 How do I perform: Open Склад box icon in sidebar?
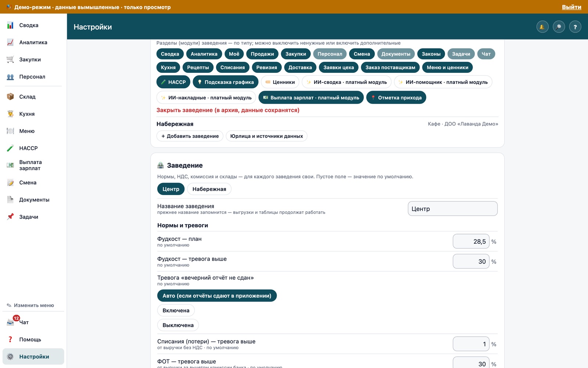tap(10, 97)
